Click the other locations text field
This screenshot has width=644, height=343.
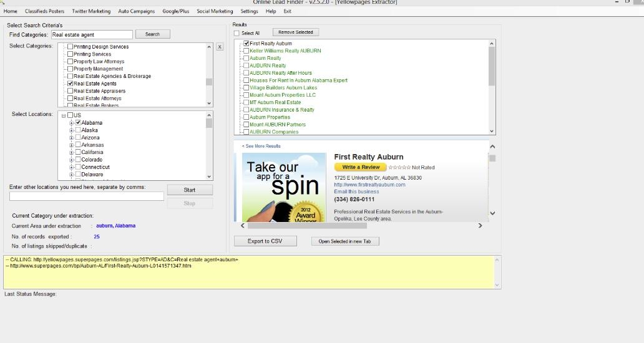click(x=87, y=196)
